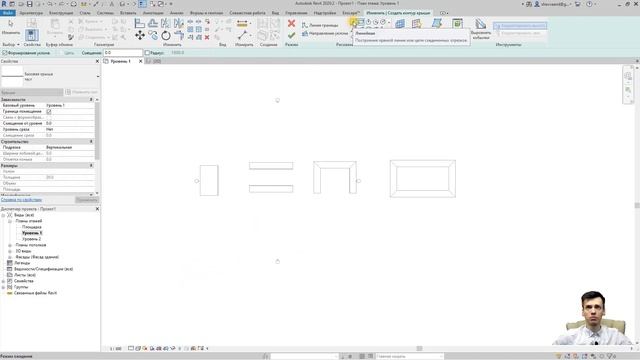Collapse the Construction properties section
Viewport: 640px width, 360px height.
[x=91, y=142]
